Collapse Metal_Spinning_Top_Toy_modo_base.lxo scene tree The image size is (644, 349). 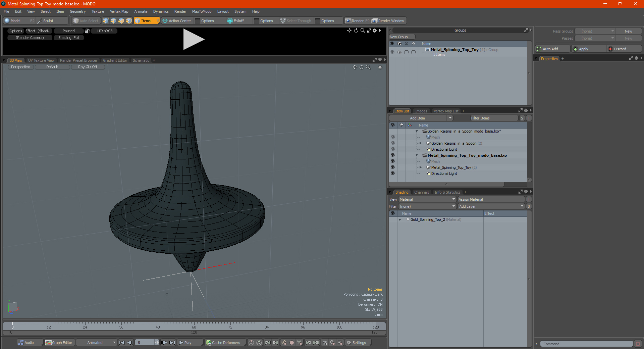tap(417, 155)
